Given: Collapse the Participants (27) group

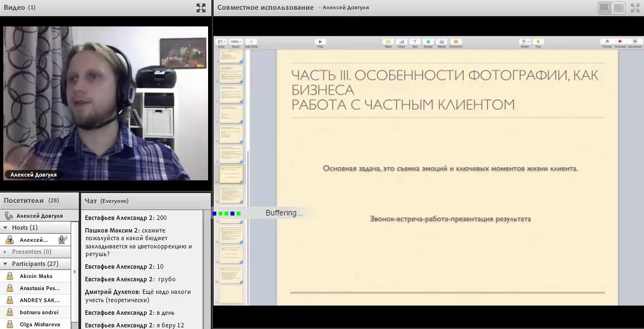Looking at the screenshot, I should click(x=5, y=264).
